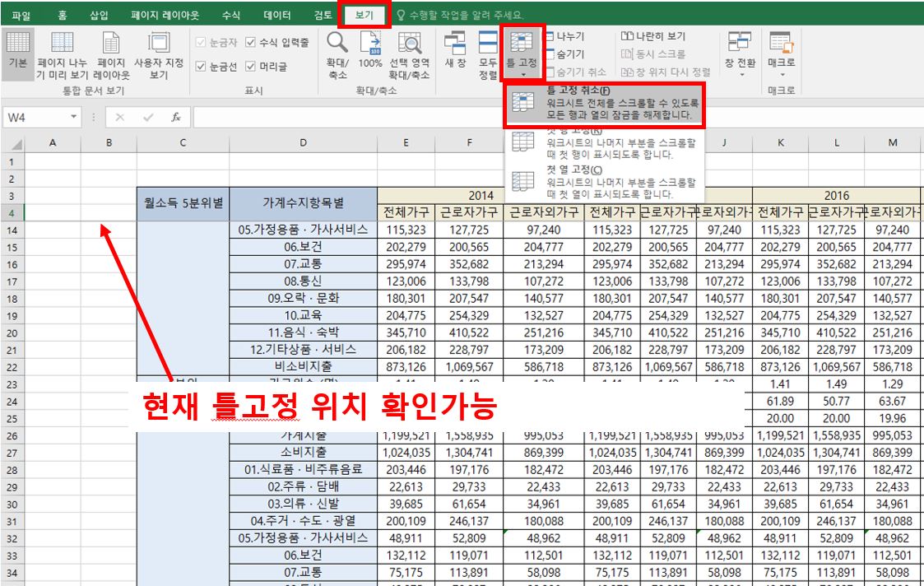Toggle the 머리글 headings checkbox
Viewport: 924px width, 586px height.
[250, 66]
